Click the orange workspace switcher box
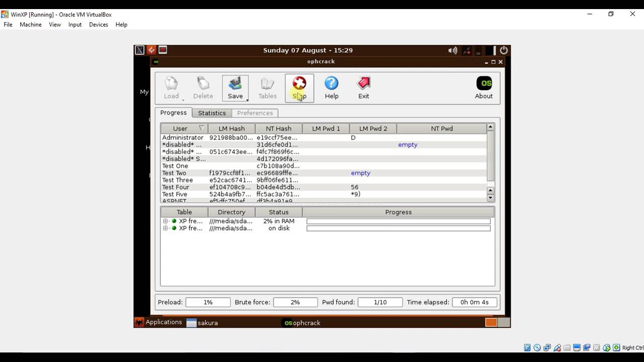The height and width of the screenshot is (362, 644). coord(491,322)
